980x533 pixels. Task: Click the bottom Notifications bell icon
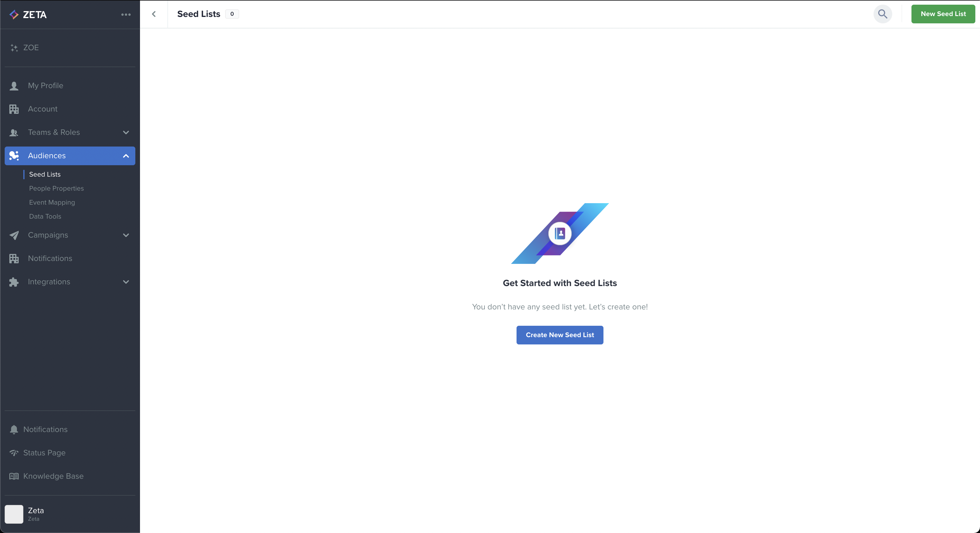pyautogui.click(x=14, y=429)
